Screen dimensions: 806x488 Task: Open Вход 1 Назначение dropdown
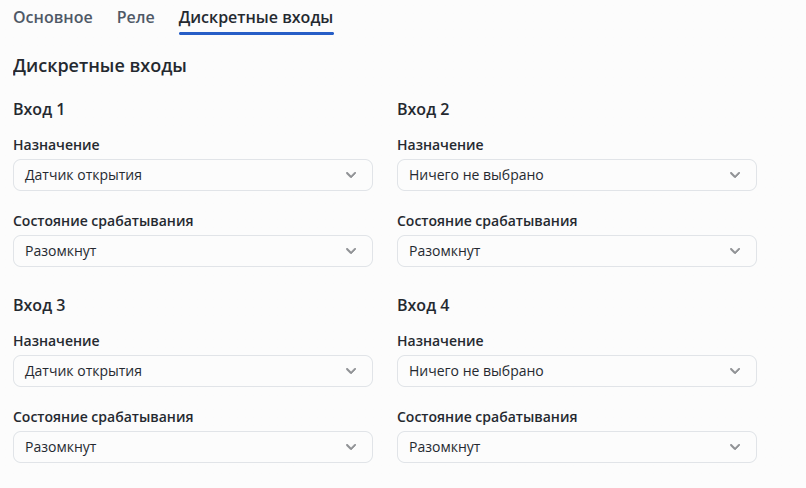pyautogui.click(x=192, y=175)
